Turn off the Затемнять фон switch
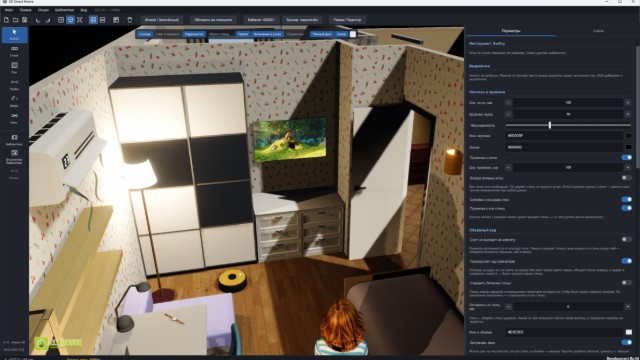The image size is (640, 360). (626, 342)
